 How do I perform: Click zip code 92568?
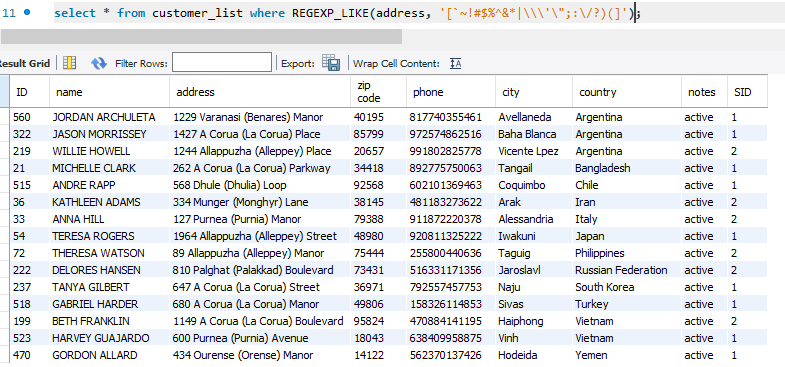pyautogui.click(x=368, y=185)
